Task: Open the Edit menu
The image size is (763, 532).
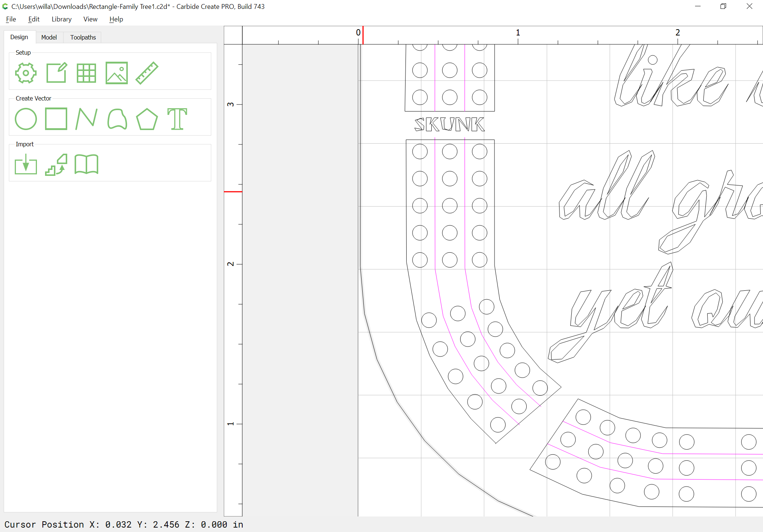Action: [34, 19]
